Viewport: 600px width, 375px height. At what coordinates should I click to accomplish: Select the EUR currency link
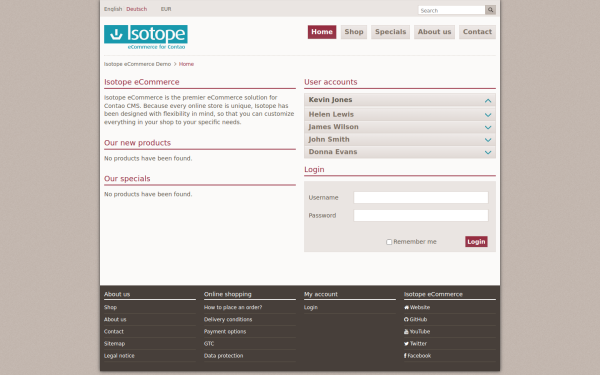point(166,9)
